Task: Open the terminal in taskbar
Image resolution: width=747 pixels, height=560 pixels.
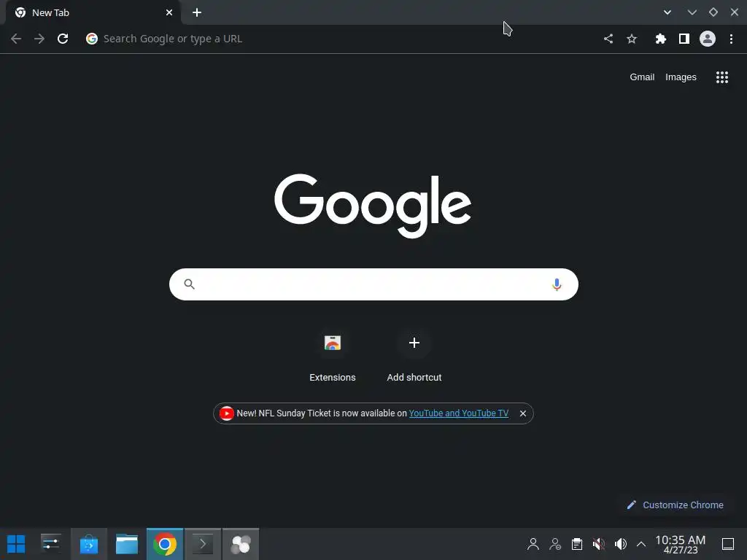Action: click(203, 544)
